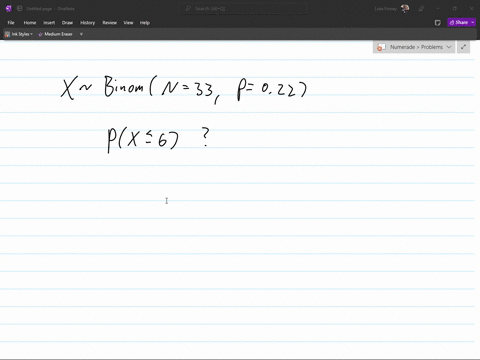The image size is (480, 360).
Task: Click the search magnifier icon
Action: 188,9
